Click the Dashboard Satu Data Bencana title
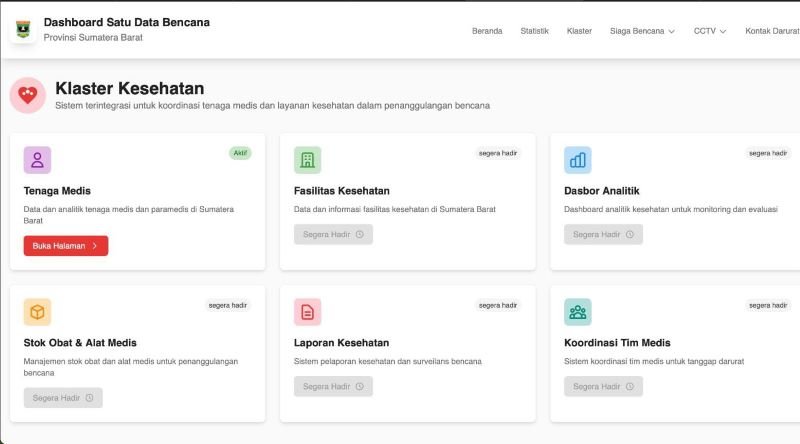 click(x=126, y=22)
